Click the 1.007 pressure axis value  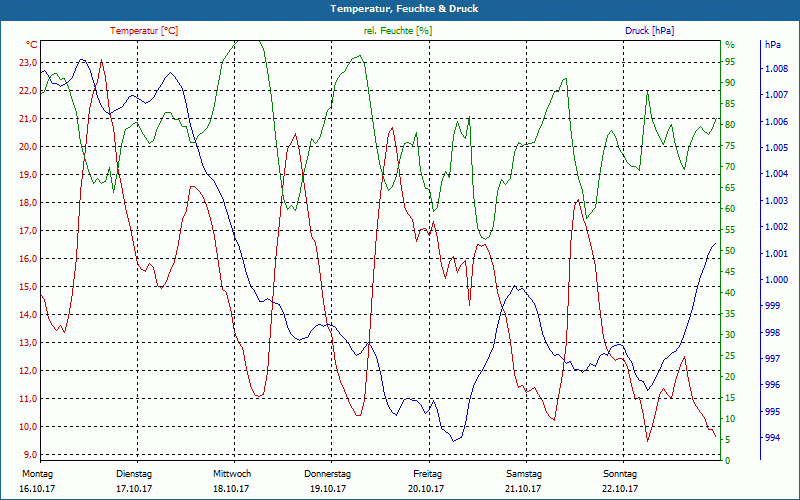click(x=777, y=95)
